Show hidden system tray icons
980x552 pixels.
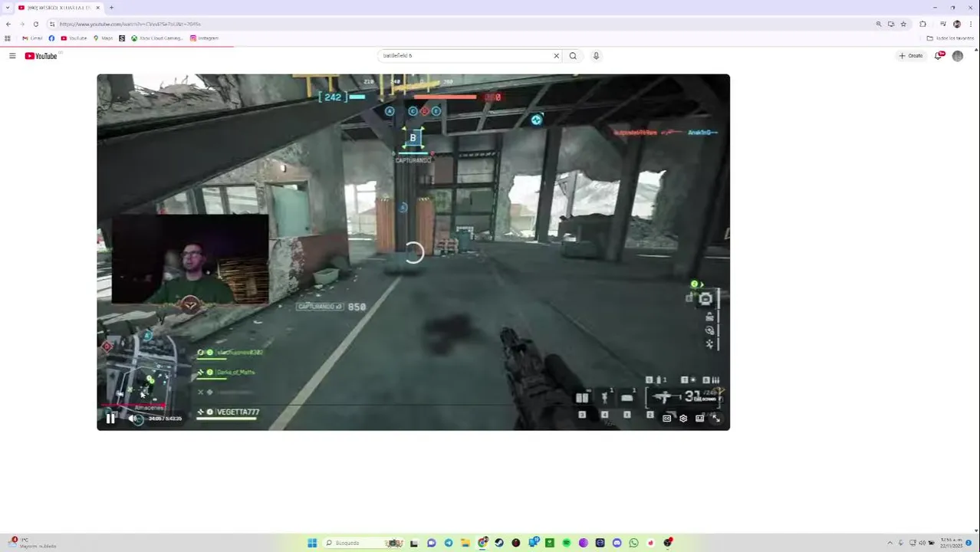tap(890, 543)
